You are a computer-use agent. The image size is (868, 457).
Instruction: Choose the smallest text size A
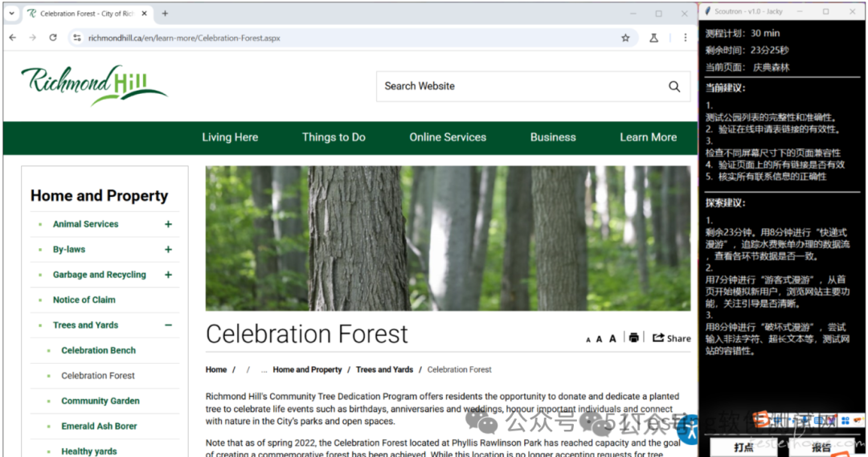(x=588, y=340)
